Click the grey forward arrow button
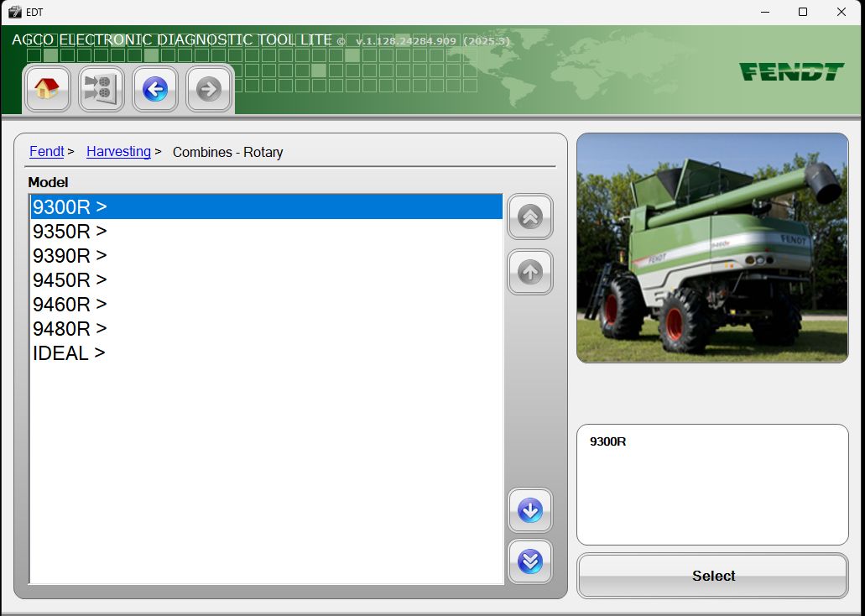Screen dimensions: 865x616 (209, 89)
